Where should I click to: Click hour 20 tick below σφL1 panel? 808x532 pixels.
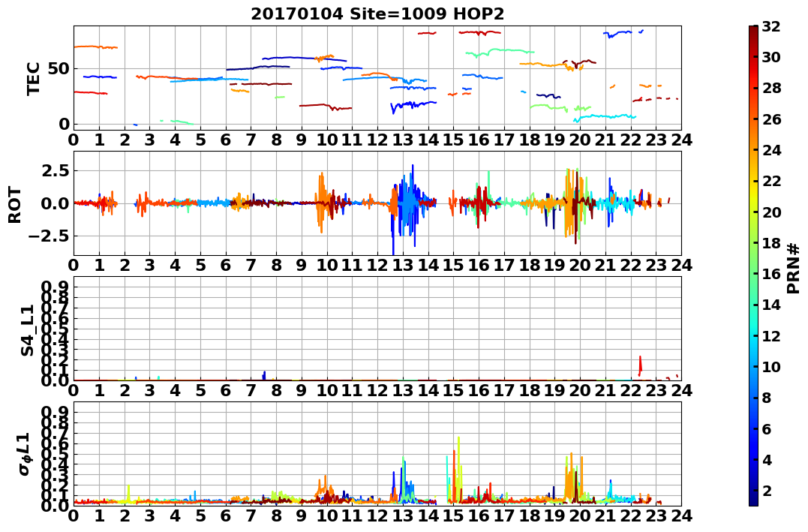[x=580, y=515]
